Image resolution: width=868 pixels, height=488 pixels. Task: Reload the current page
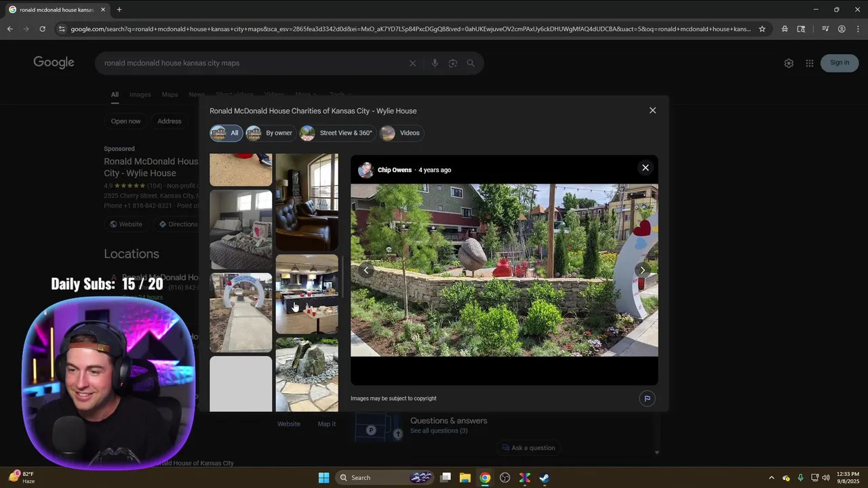click(x=42, y=29)
